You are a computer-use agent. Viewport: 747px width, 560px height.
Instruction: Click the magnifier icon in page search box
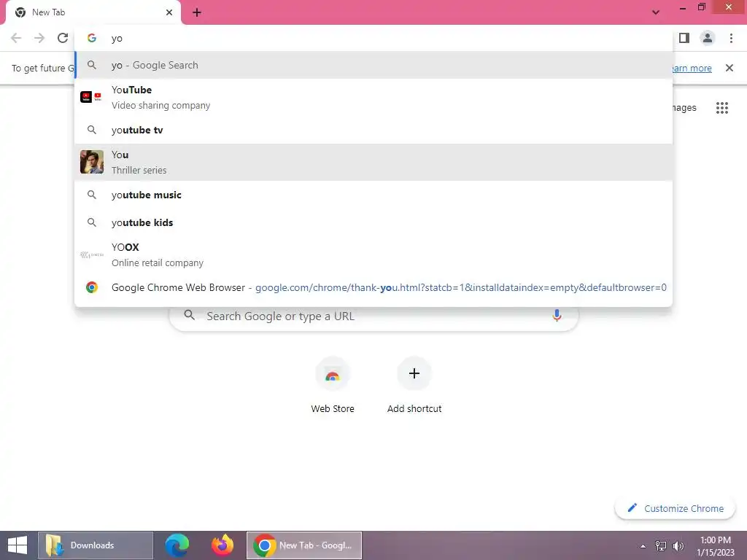(x=189, y=315)
